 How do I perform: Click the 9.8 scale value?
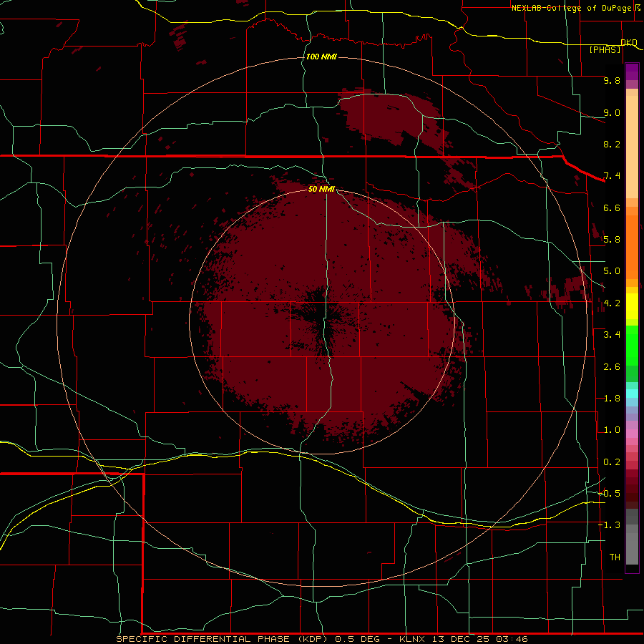[612, 80]
